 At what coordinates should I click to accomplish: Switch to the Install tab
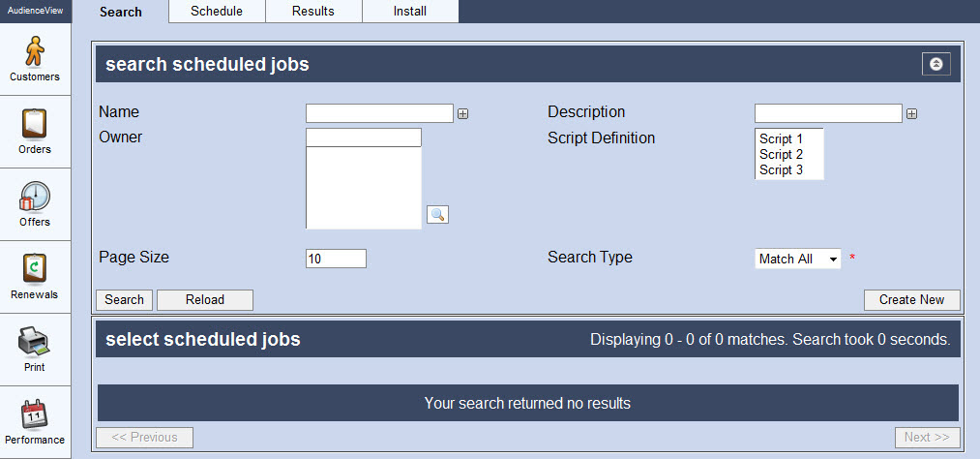(410, 12)
